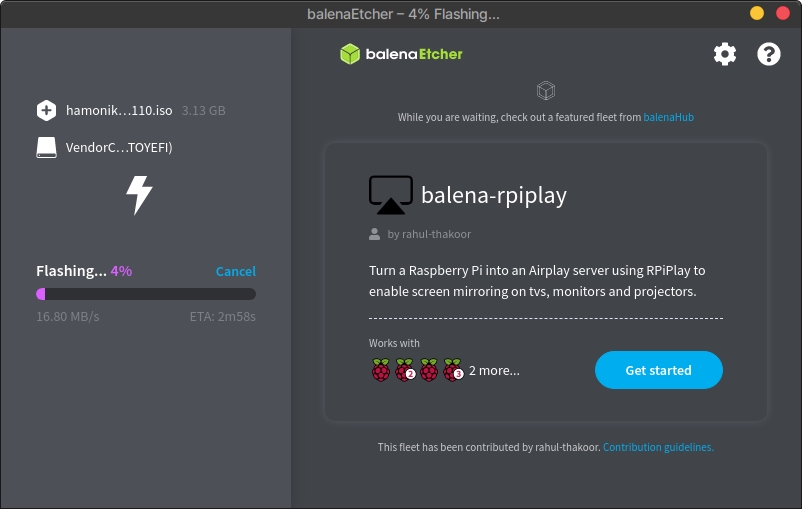Open the Contribution guidelines link
The image size is (802, 509).
tap(658, 447)
